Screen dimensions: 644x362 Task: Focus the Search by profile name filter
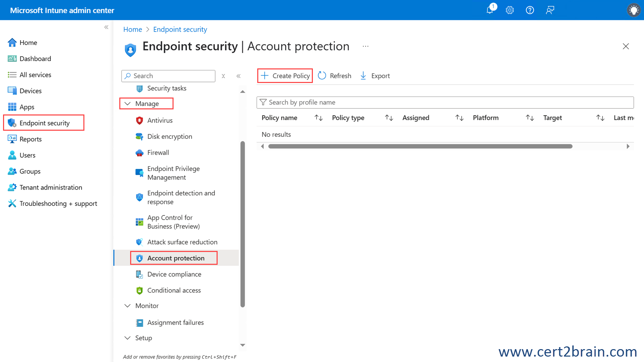click(x=445, y=102)
